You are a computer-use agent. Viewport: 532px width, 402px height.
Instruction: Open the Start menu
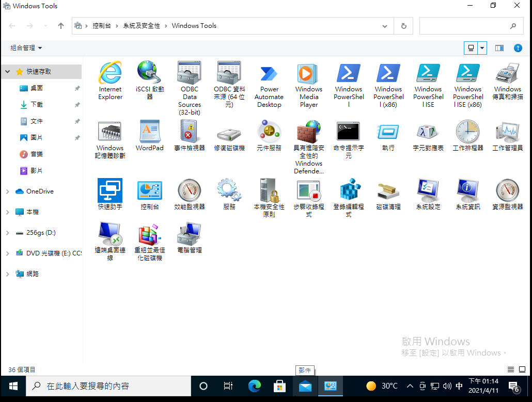click(12, 385)
